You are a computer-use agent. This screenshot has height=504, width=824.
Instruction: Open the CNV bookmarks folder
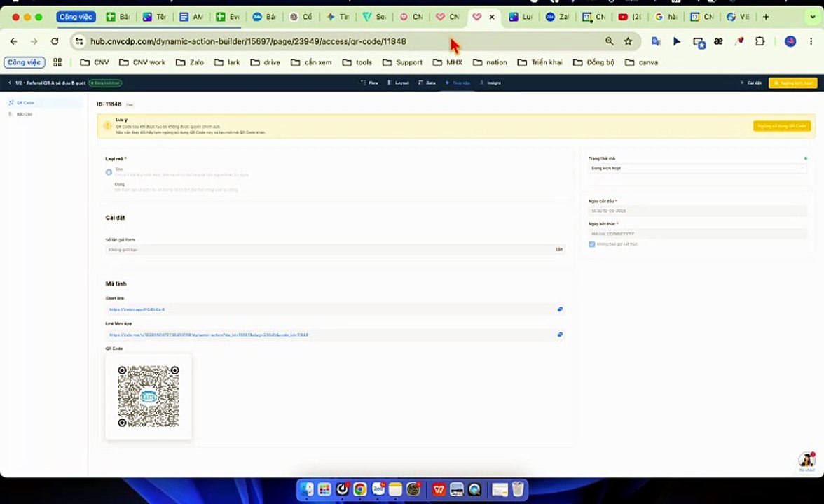coord(95,62)
